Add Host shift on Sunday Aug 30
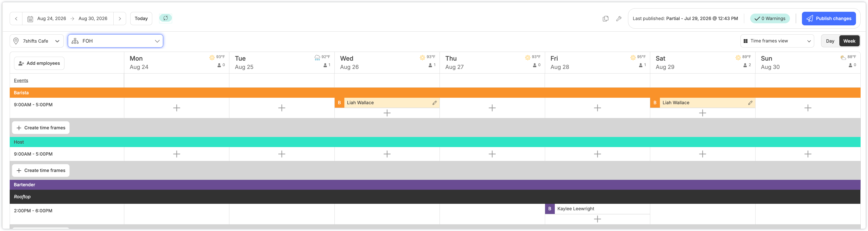Image resolution: width=868 pixels, height=231 pixels. tap(808, 154)
